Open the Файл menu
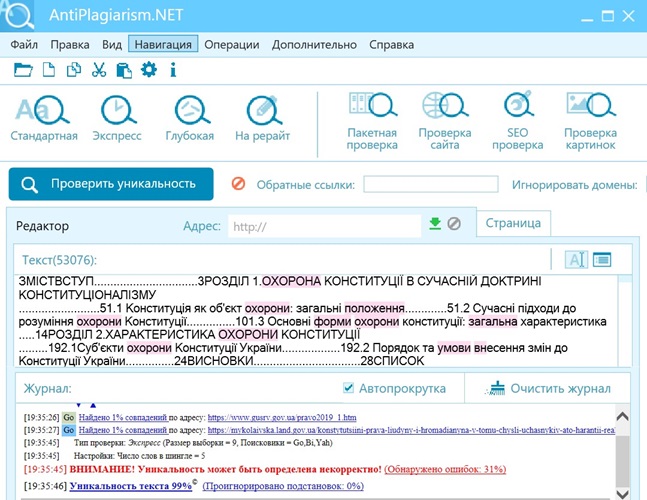 (x=24, y=44)
